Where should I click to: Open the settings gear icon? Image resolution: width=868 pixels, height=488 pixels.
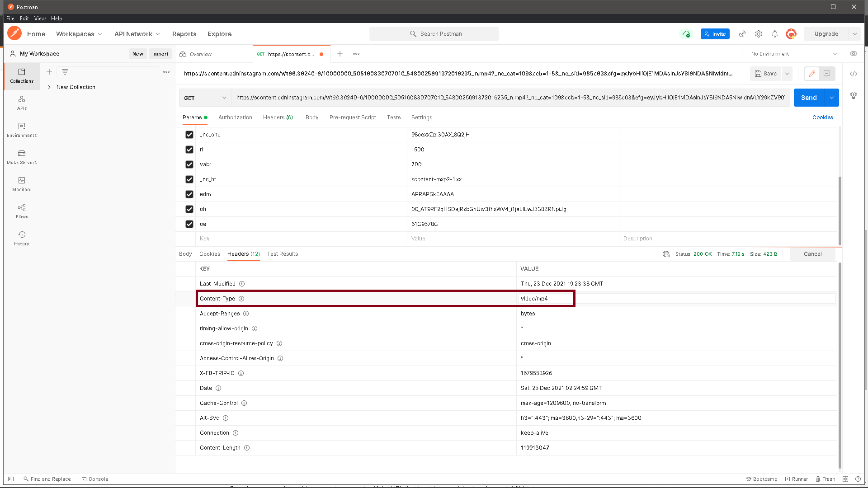pyautogui.click(x=759, y=34)
